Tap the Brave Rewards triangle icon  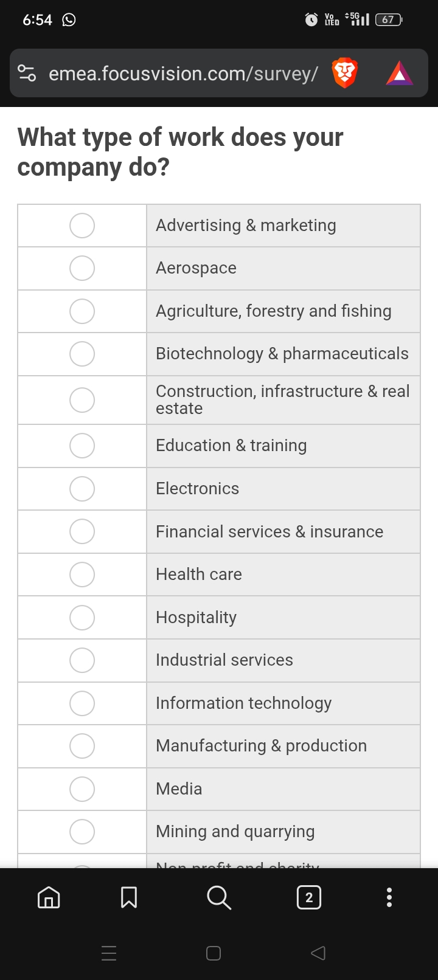[x=400, y=74]
